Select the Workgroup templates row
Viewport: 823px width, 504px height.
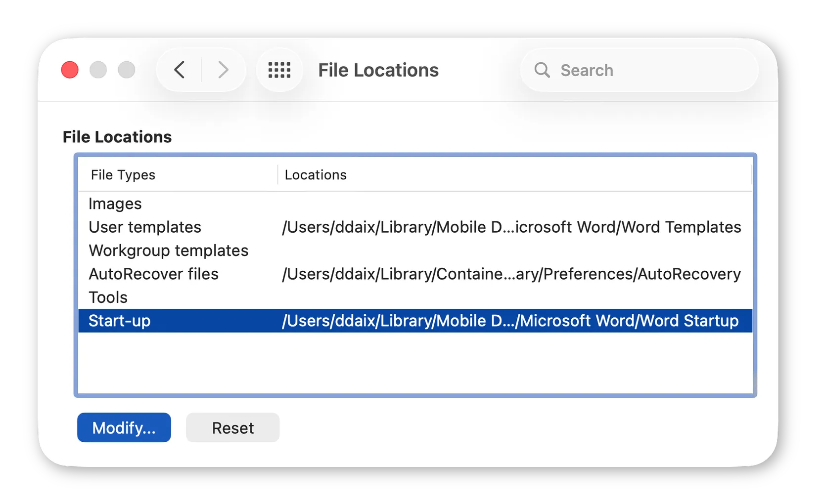169,251
